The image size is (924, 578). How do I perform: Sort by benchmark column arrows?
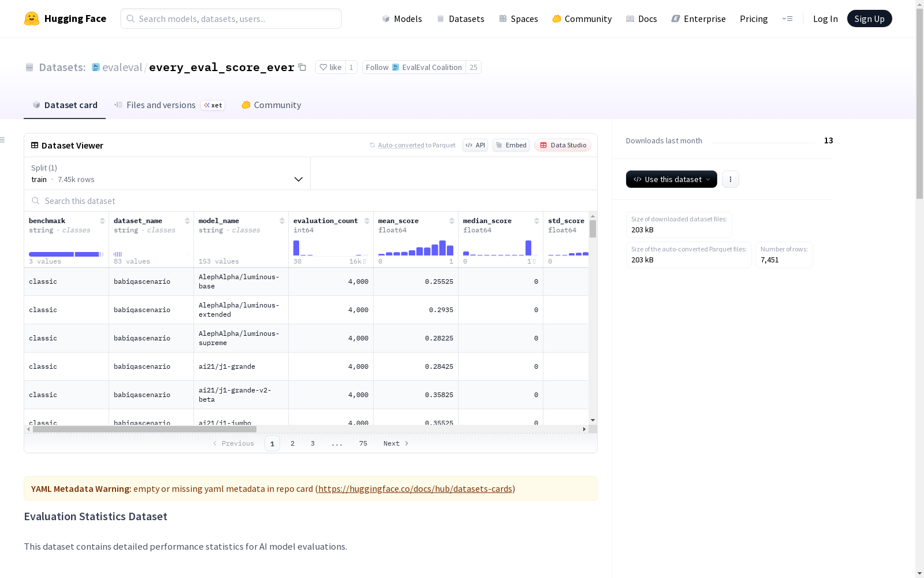tap(102, 221)
